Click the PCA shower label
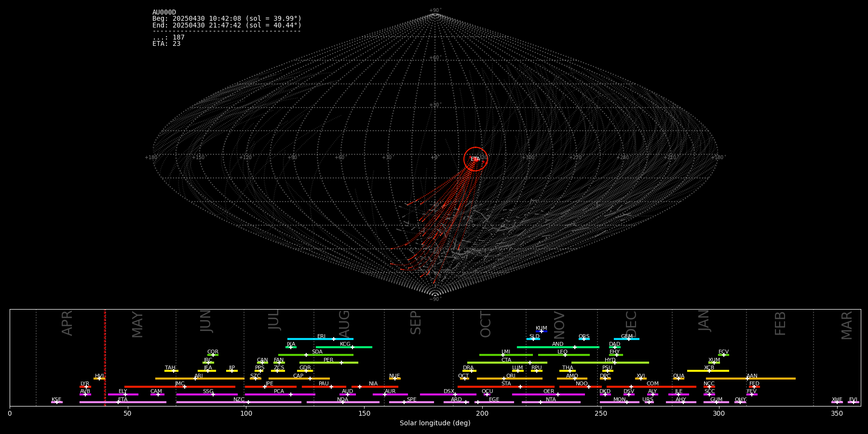The width and height of the screenshot is (868, 434). click(x=279, y=392)
